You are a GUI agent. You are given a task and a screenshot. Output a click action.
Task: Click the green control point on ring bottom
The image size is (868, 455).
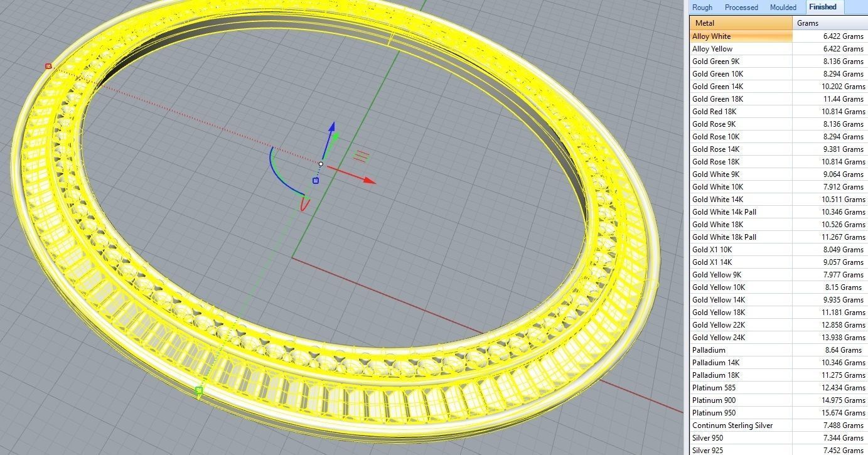tap(199, 391)
